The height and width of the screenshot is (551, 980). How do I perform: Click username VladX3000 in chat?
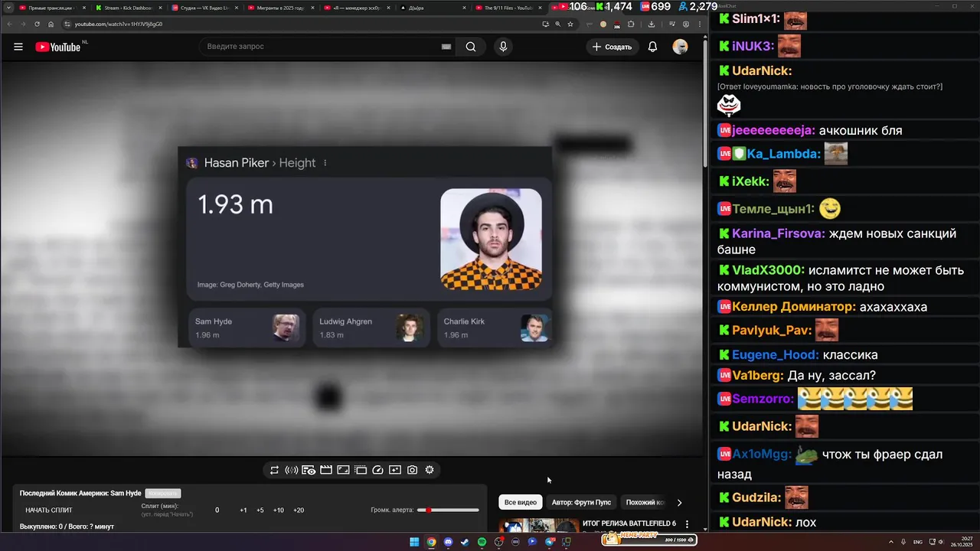click(x=768, y=270)
